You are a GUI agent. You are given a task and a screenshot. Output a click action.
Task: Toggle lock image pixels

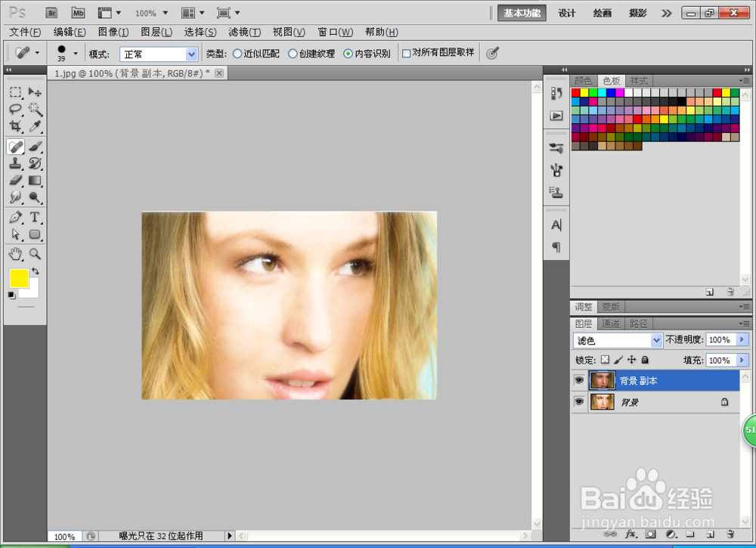pos(618,360)
